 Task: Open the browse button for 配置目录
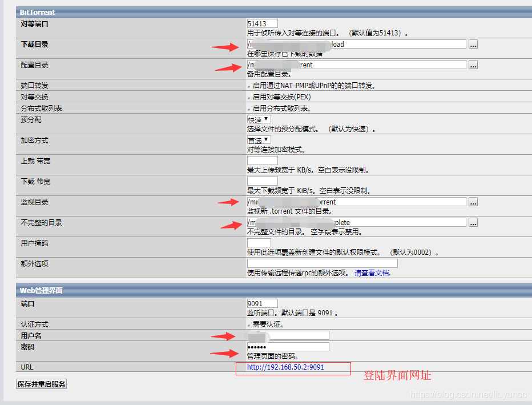(x=473, y=65)
